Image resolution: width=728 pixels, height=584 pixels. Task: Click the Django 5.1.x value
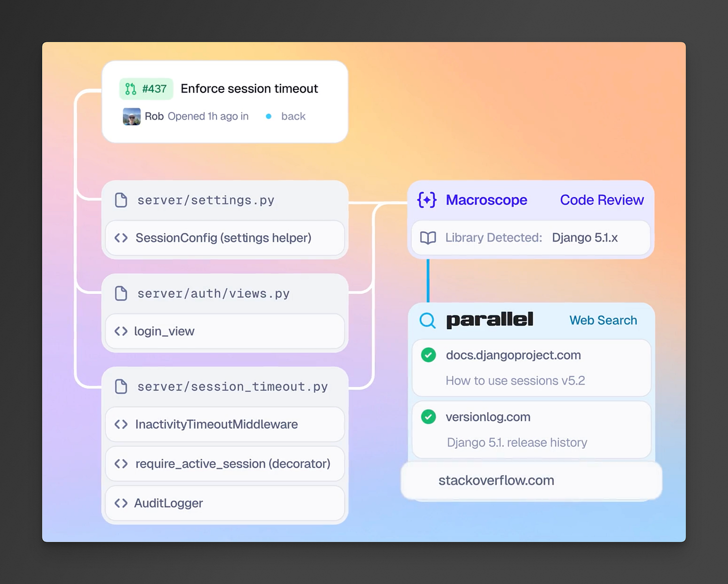pos(585,238)
